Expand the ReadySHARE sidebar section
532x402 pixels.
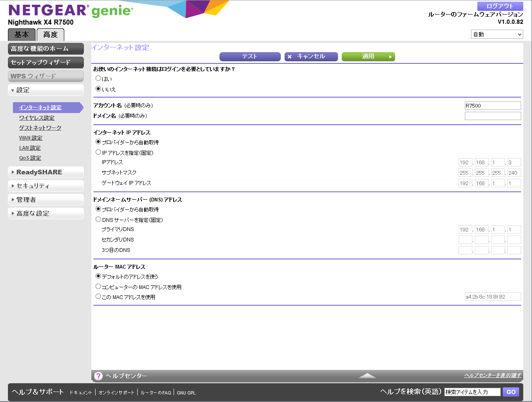[46, 172]
